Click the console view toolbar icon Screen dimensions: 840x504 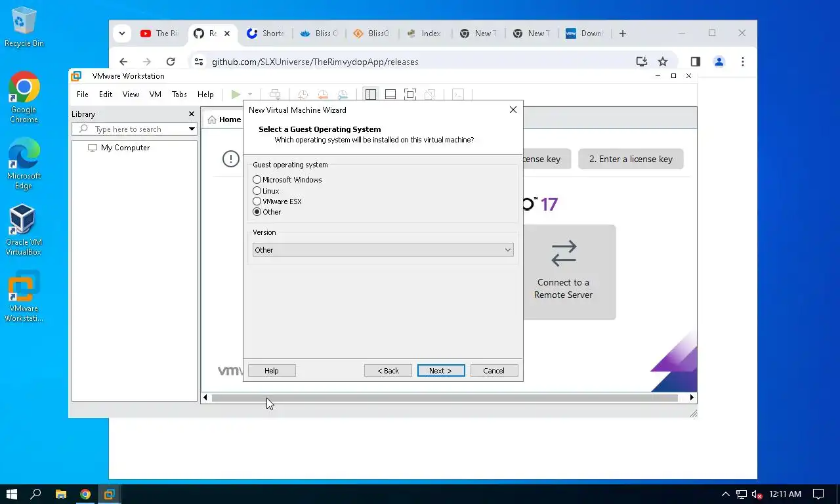point(458,94)
